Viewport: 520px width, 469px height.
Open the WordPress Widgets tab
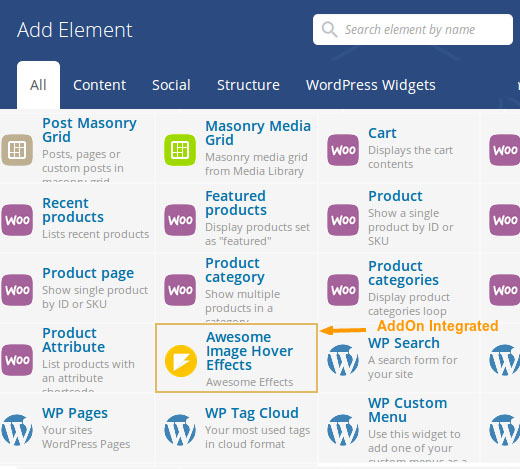[371, 85]
